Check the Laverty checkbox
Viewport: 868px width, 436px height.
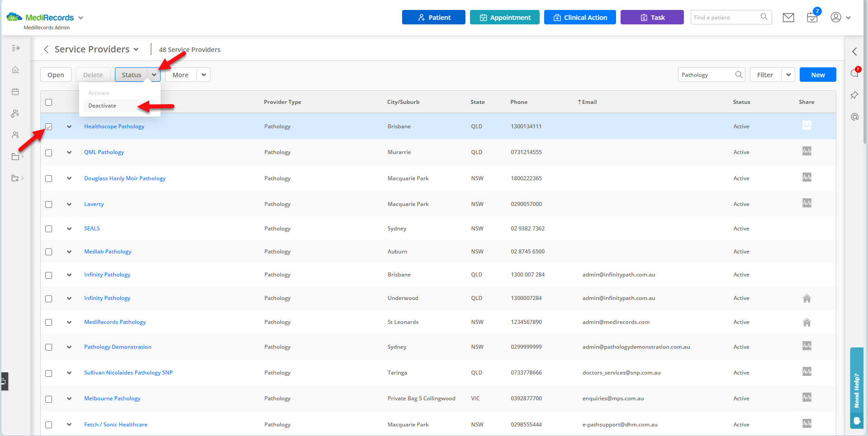coord(49,204)
